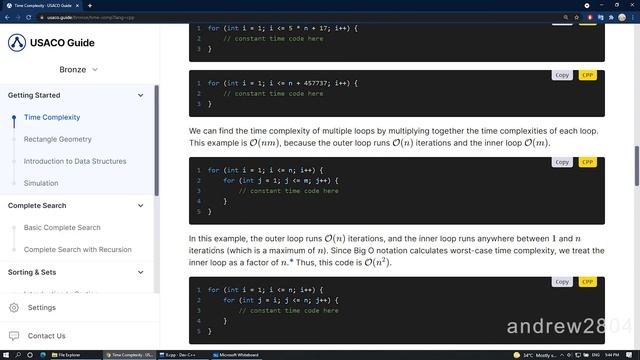Collapse the Sorting & Sets section

[140, 272]
